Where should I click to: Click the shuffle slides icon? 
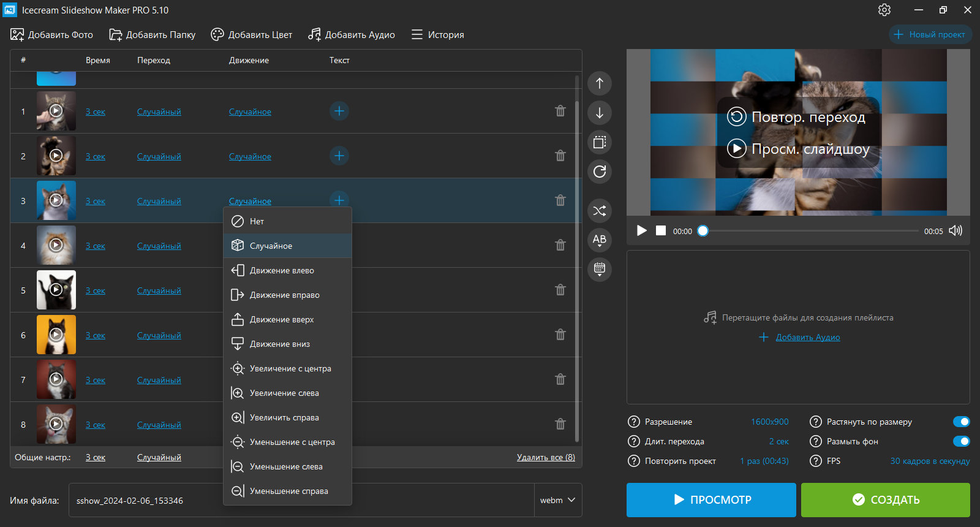[x=600, y=211]
